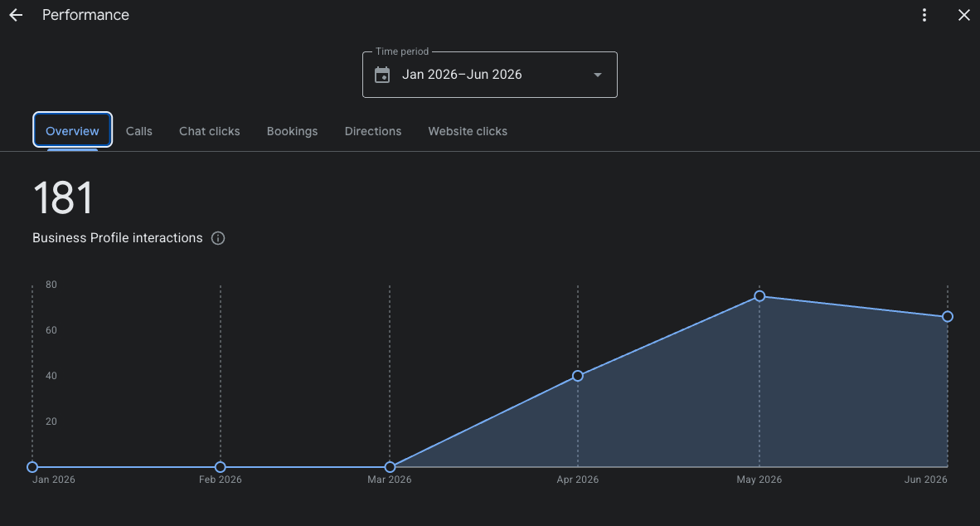Viewport: 980px width, 526px height.
Task: Switch to the Bookings tab
Action: [x=292, y=131]
